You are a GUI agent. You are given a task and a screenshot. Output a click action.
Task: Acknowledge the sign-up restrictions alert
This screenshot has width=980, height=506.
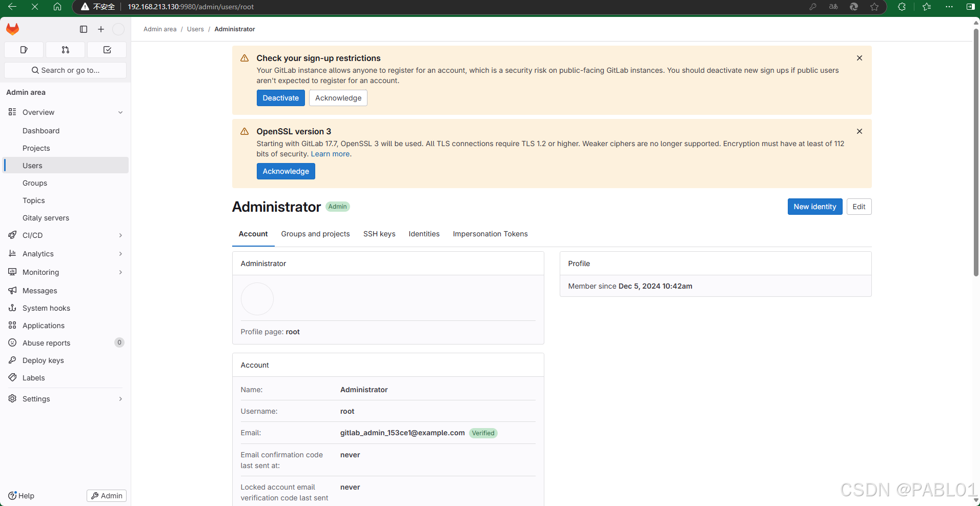pos(338,98)
